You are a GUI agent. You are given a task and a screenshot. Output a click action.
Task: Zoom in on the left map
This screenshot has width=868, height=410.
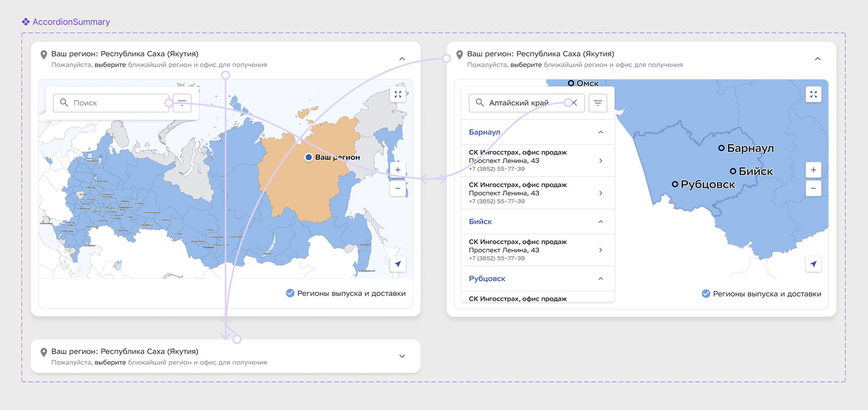pyautogui.click(x=398, y=170)
